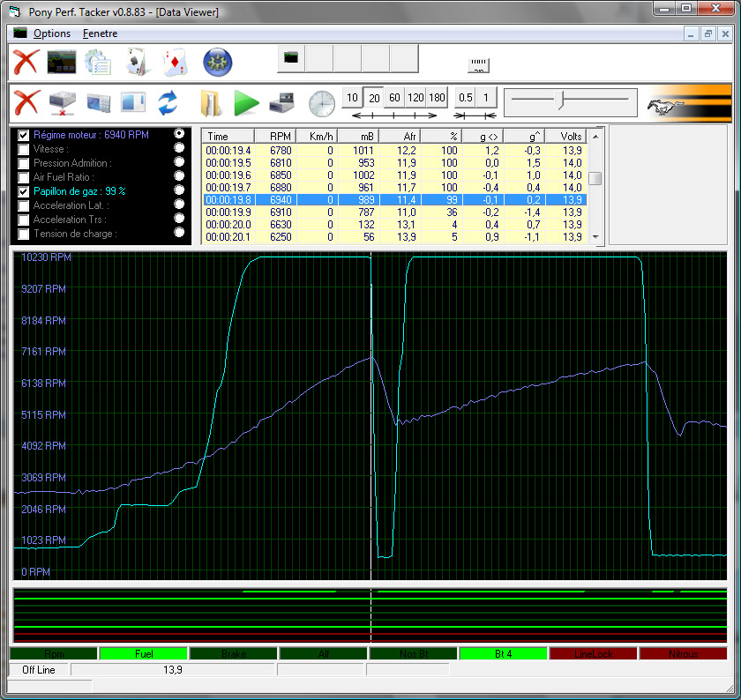Select the row at time 00:00:19.4

click(395, 151)
